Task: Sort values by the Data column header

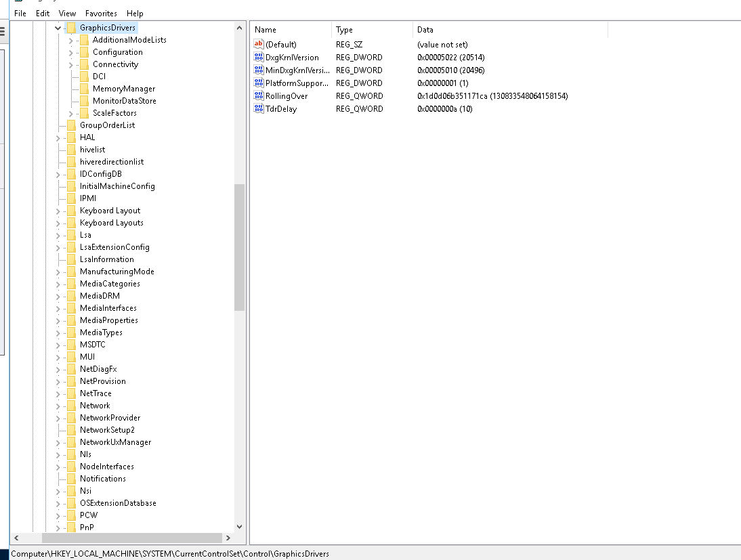Action: 510,29
